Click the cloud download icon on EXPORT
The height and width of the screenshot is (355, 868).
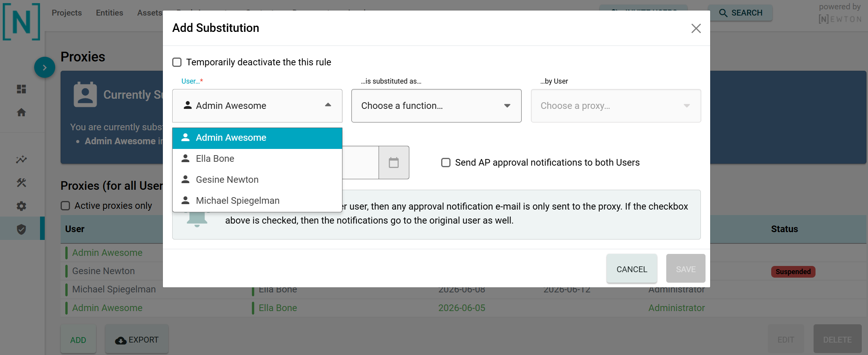pos(121,340)
